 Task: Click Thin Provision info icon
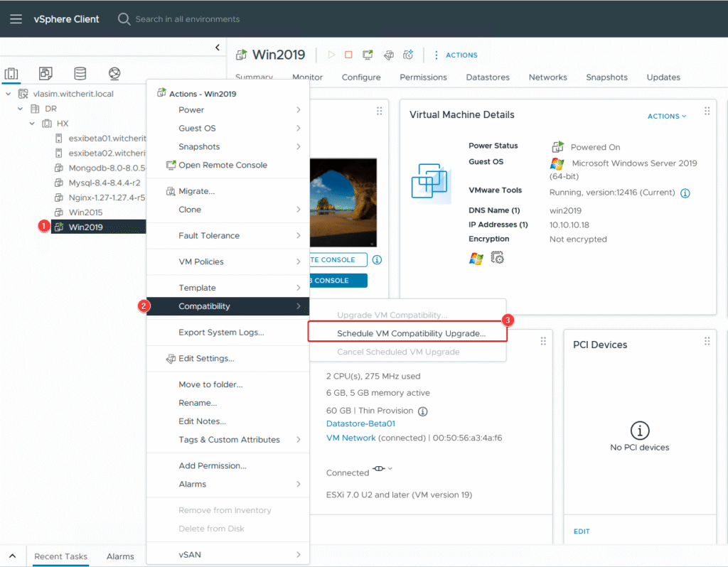click(422, 411)
